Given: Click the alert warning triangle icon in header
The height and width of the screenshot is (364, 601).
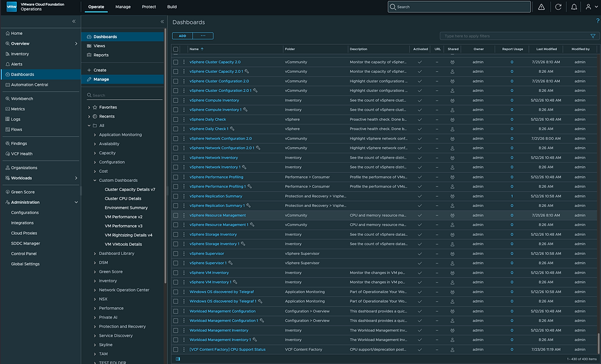Looking at the screenshot, I should 541,7.
